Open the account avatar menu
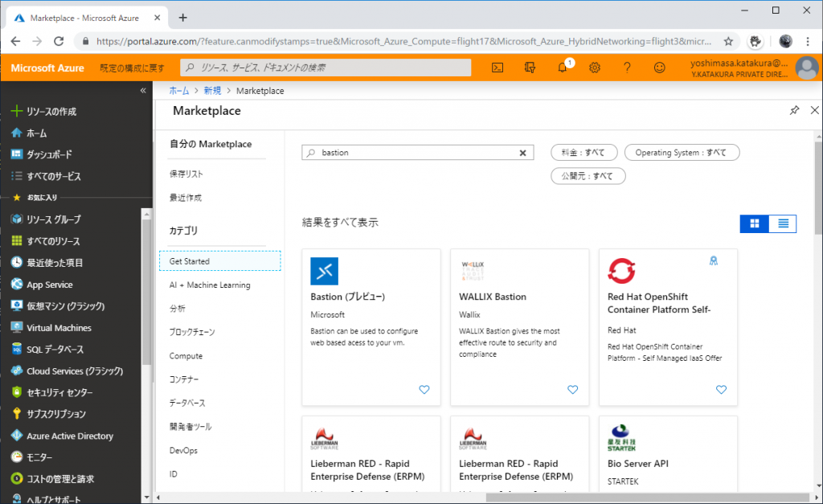This screenshot has width=823, height=504. (x=807, y=68)
